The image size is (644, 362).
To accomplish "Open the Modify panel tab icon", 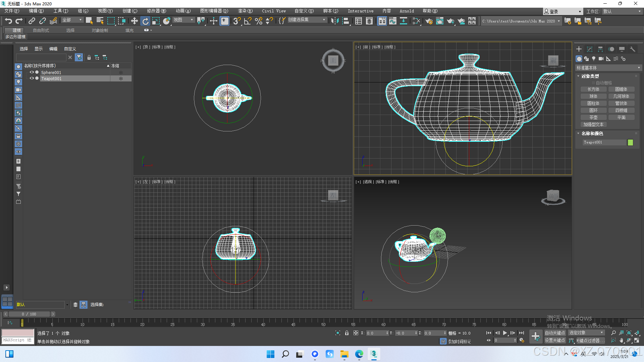I will pos(590,49).
